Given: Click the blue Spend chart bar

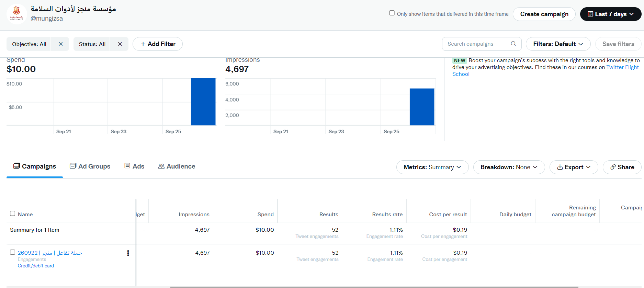Looking at the screenshot, I should [x=203, y=102].
